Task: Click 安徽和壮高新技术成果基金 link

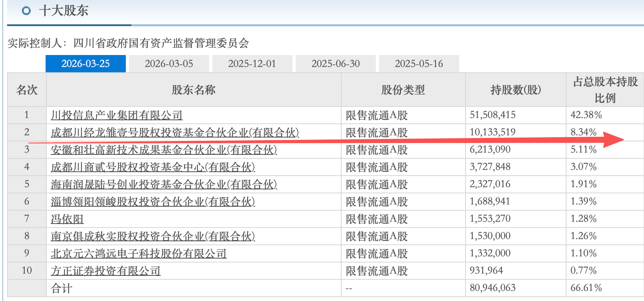Action: pyautogui.click(x=164, y=150)
